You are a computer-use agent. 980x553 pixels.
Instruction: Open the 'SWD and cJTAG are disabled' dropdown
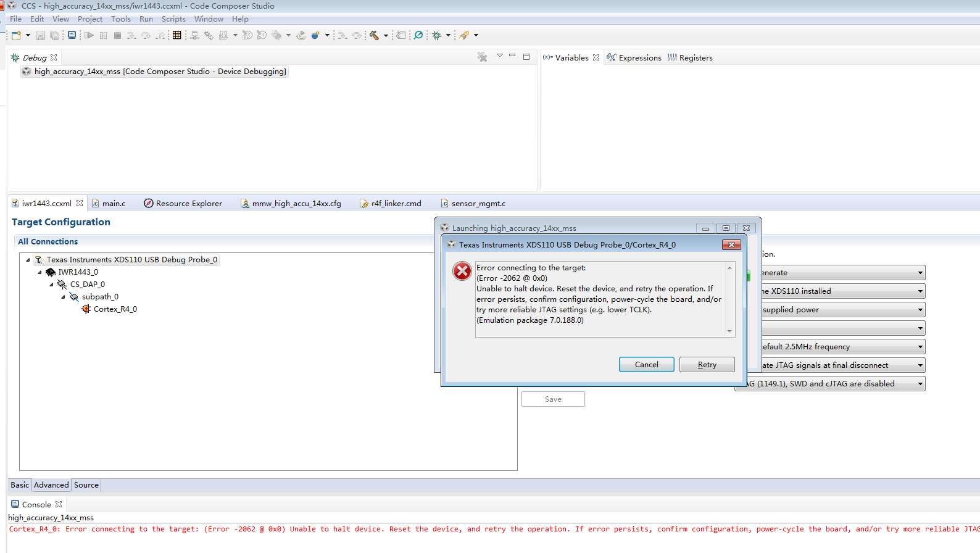click(x=920, y=384)
